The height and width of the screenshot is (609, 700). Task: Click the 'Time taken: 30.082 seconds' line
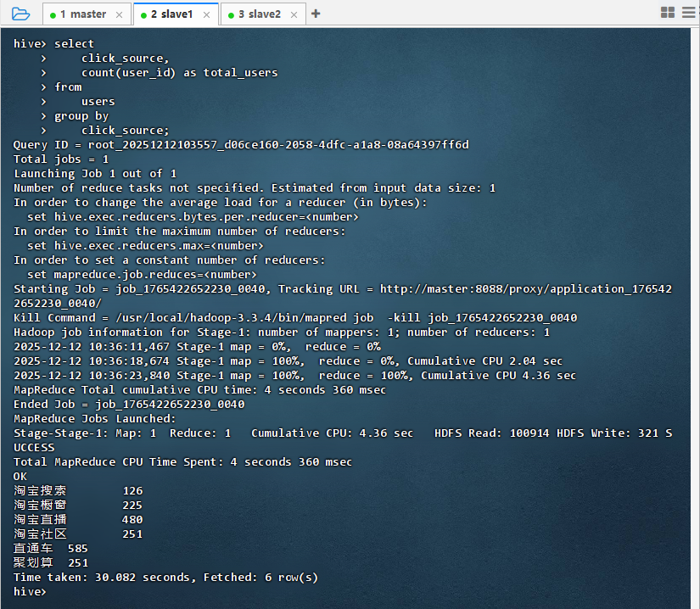pos(165,578)
